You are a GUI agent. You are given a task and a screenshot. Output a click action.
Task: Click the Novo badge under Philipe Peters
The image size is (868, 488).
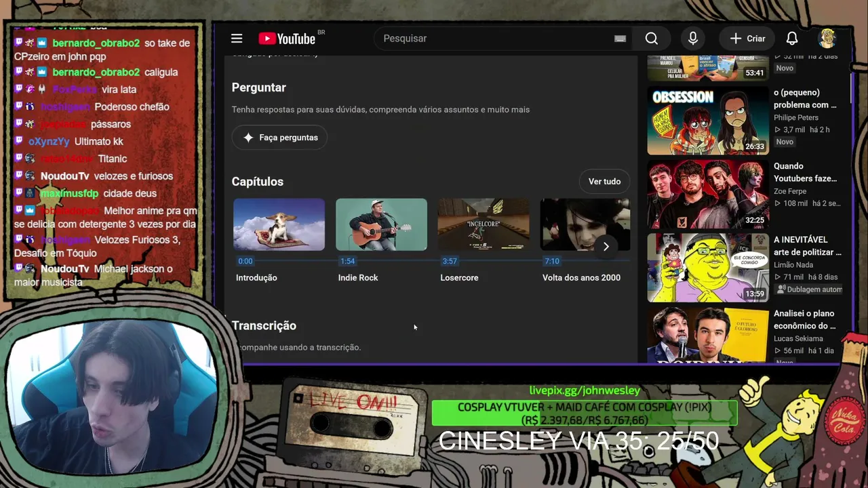785,142
